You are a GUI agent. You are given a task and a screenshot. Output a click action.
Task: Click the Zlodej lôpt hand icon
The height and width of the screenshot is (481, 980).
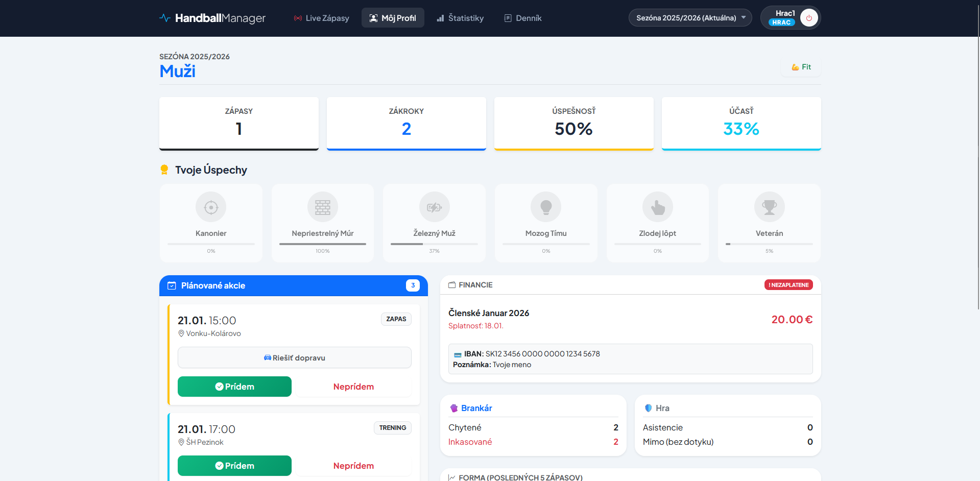coord(657,207)
